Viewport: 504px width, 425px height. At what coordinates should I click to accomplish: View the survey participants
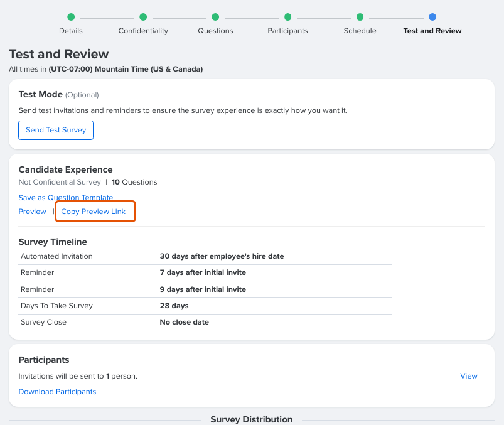click(x=468, y=376)
